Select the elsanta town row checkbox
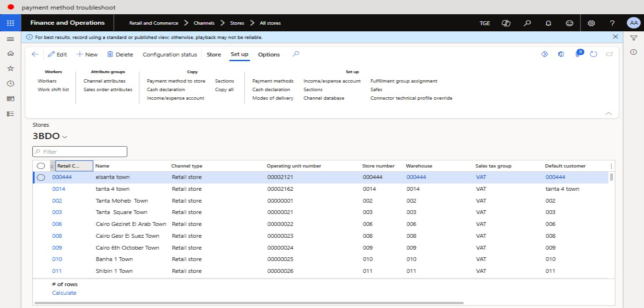 click(x=41, y=177)
